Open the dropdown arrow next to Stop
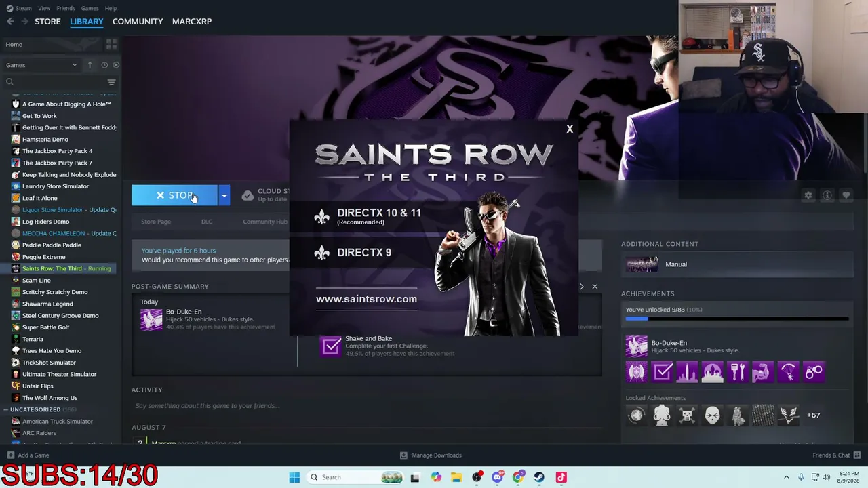Screen dimensions: 868x488 pyautogui.click(x=224, y=195)
